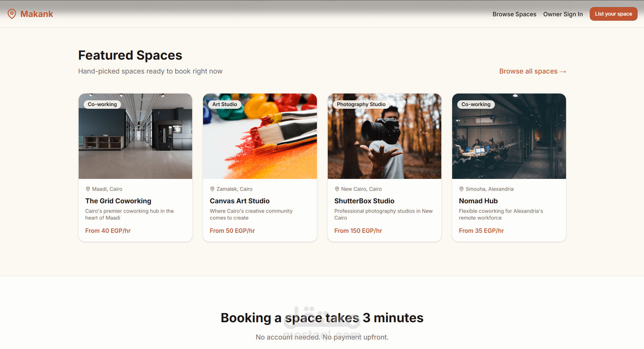The height and width of the screenshot is (349, 644).
Task: Click the Art Studio category badge
Action: [x=225, y=104]
